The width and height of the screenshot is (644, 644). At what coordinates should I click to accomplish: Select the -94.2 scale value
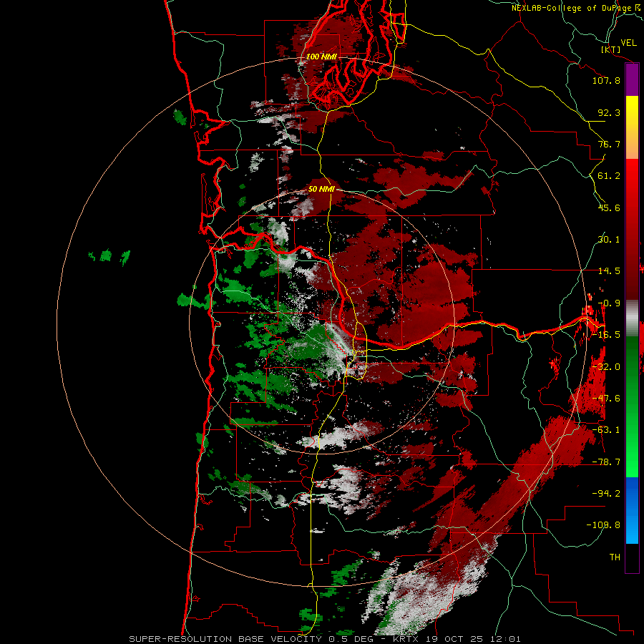[606, 494]
